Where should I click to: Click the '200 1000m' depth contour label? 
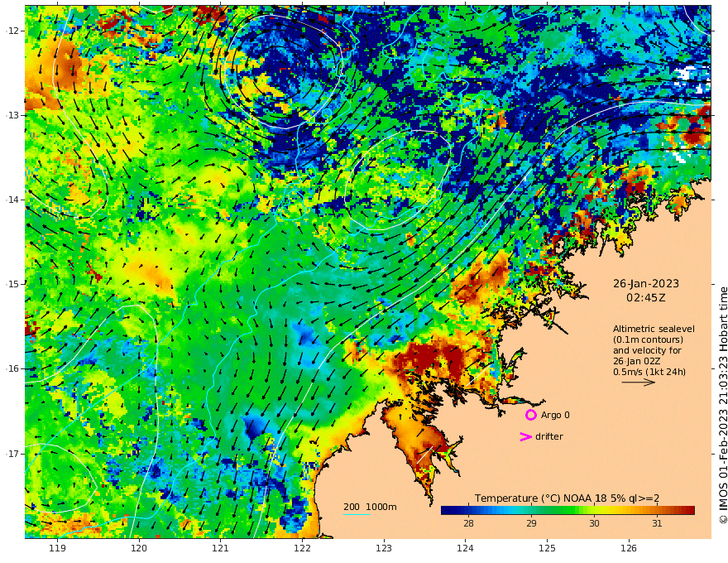tap(370, 507)
